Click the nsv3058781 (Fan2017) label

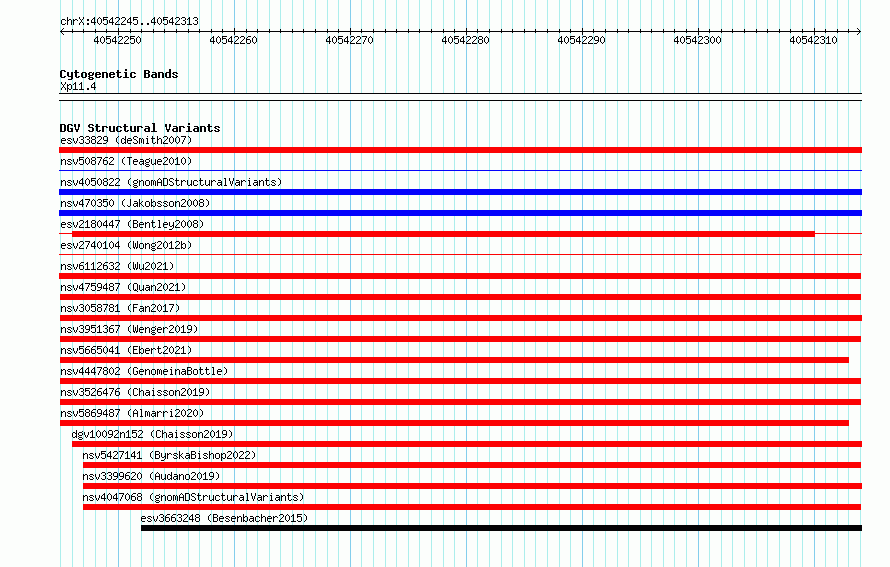tap(120, 308)
